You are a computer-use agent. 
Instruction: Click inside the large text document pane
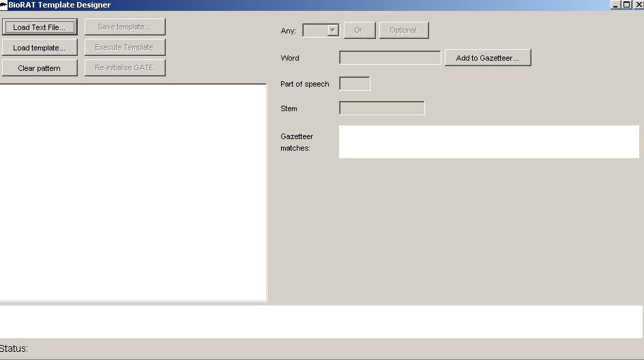pos(133,192)
